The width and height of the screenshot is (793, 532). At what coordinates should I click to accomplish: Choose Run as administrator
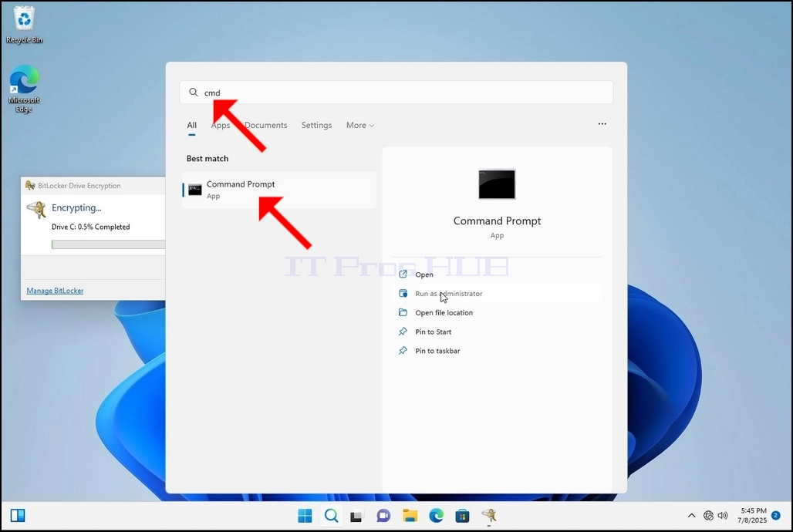[x=497, y=293]
